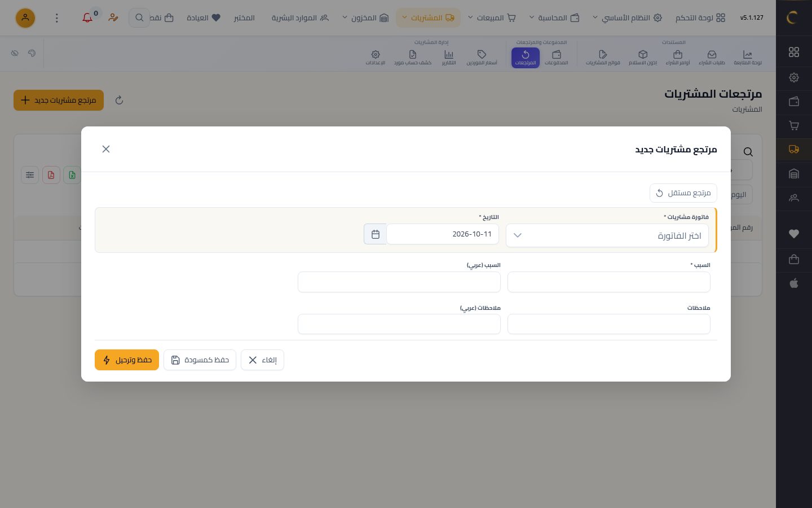Click the date field showing 2026-10-11
This screenshot has height=508, width=812.
(443, 234)
